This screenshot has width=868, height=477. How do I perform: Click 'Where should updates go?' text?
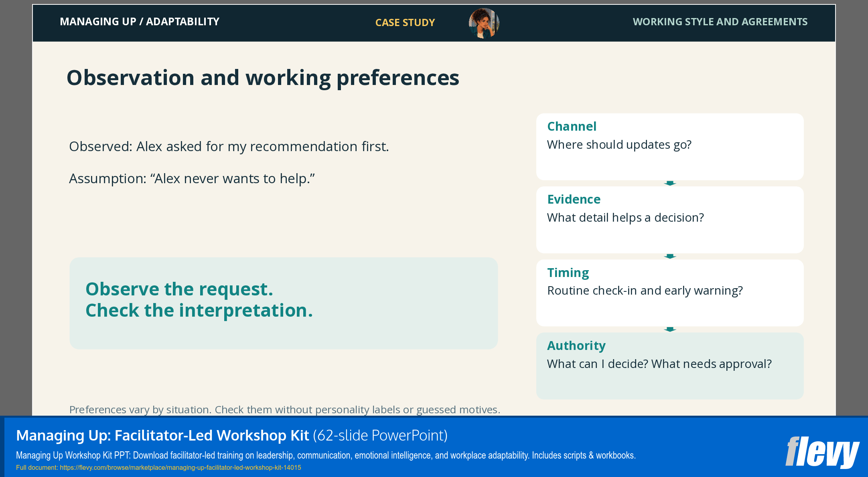tap(619, 145)
